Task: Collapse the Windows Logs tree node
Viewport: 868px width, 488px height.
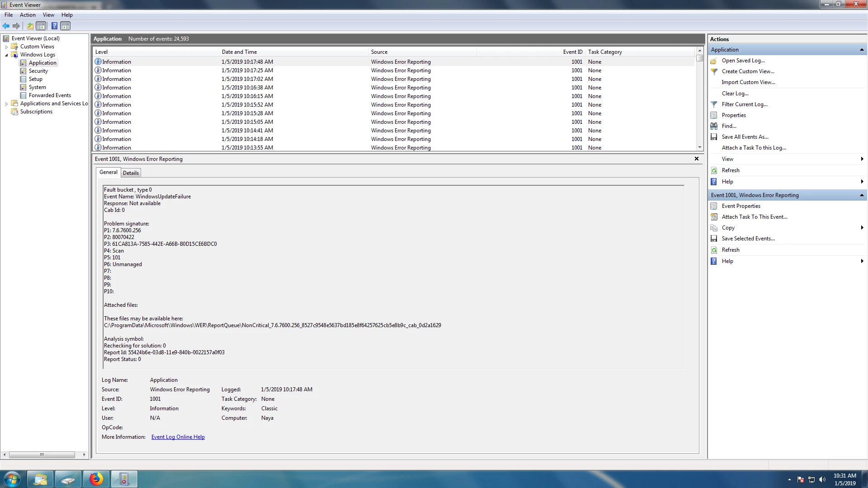Action: [x=6, y=55]
